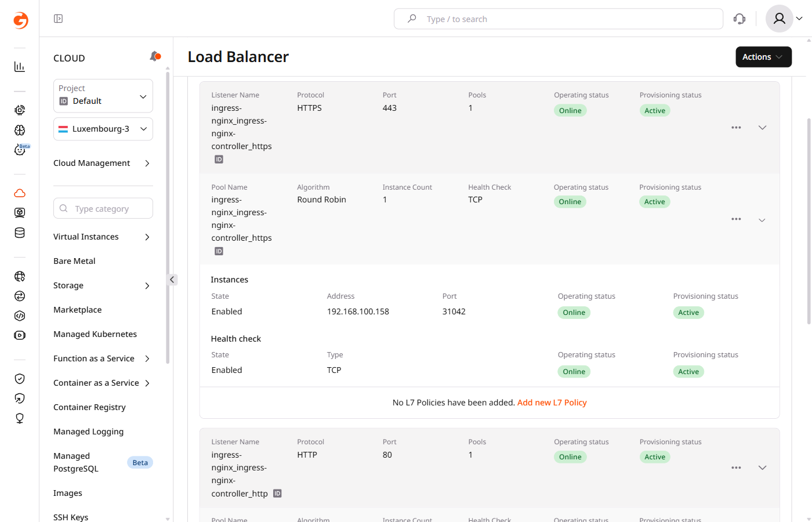Open Bare Metal section
812x522 pixels.
click(x=74, y=261)
